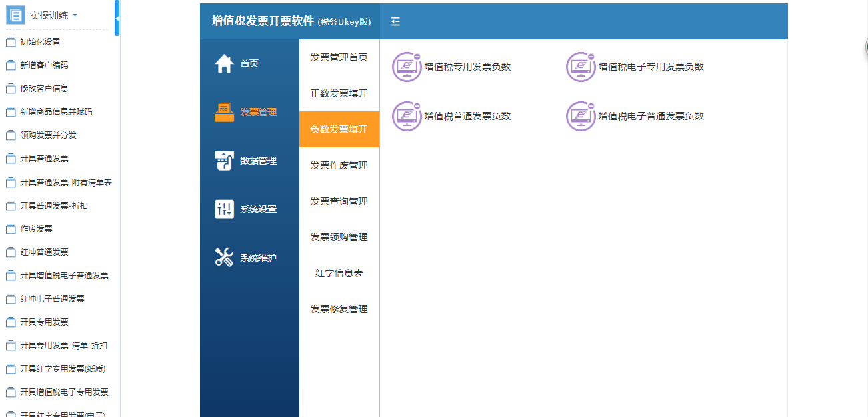Select 正数发票填开 submenu item
This screenshot has width=868, height=417.
(x=339, y=93)
